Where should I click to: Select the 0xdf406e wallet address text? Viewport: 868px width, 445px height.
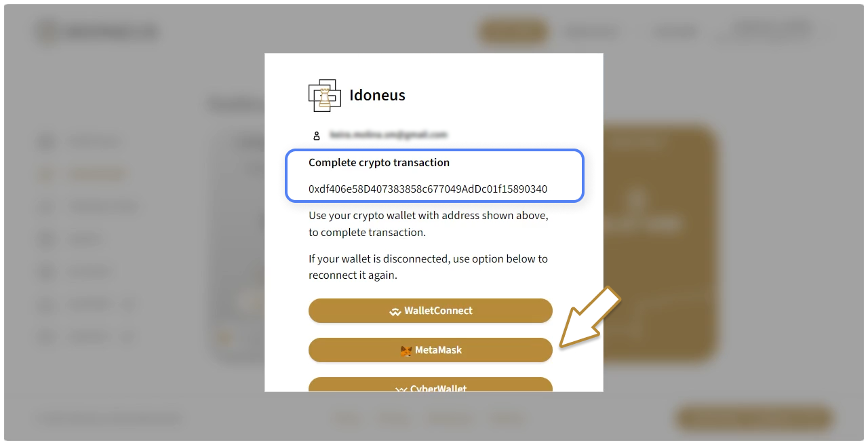tap(427, 189)
